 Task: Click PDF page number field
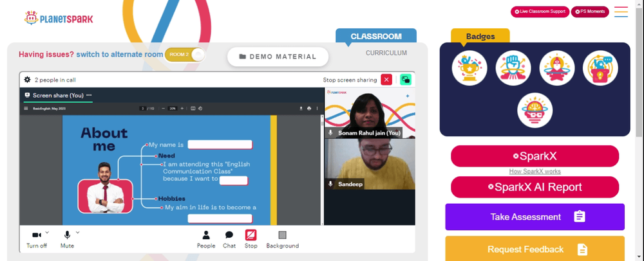tap(143, 109)
